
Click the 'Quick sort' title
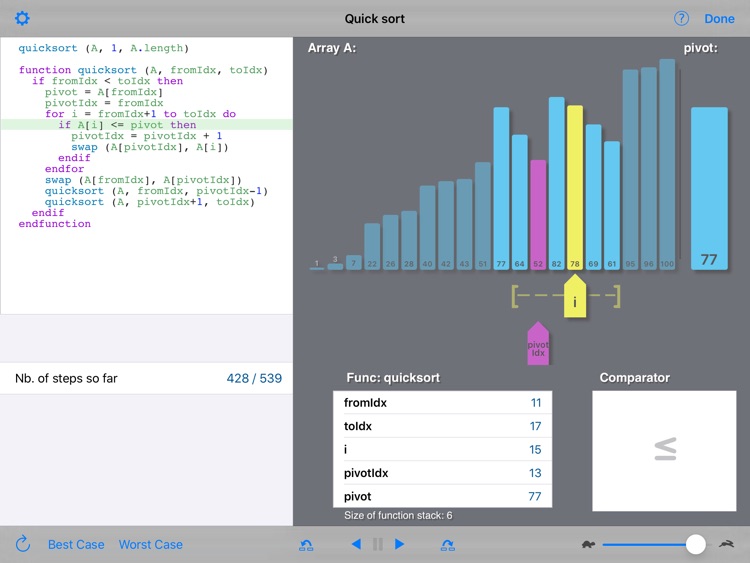[x=375, y=19]
